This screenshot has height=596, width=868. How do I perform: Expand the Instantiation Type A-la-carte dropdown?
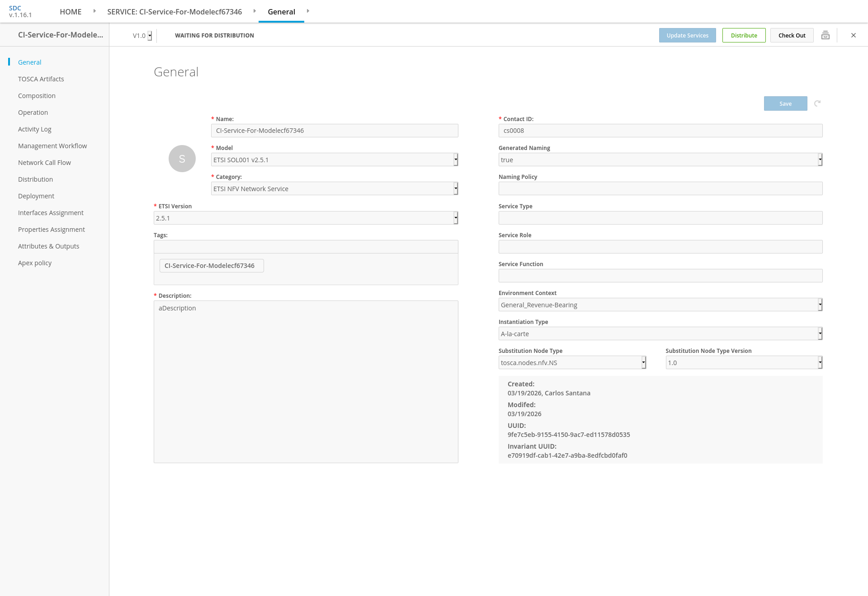point(660,333)
